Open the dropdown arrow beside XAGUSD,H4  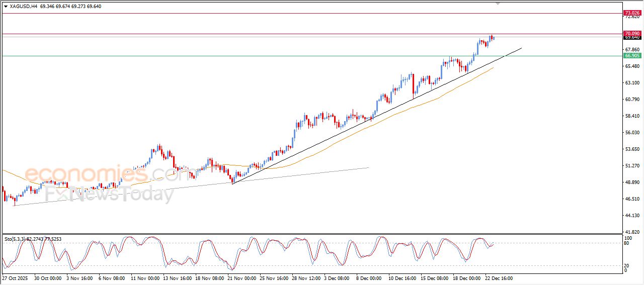click(x=6, y=7)
